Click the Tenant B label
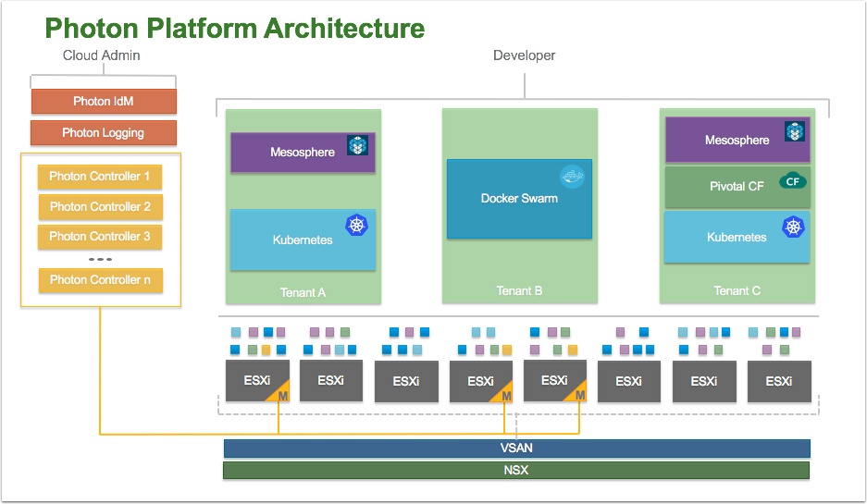Image resolution: width=867 pixels, height=504 pixels. pos(519,290)
